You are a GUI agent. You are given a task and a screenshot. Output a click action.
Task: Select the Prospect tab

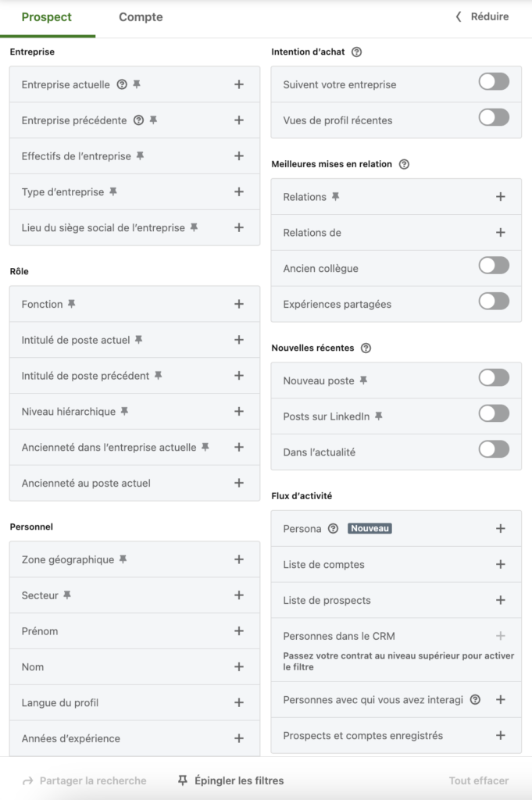coord(48,16)
